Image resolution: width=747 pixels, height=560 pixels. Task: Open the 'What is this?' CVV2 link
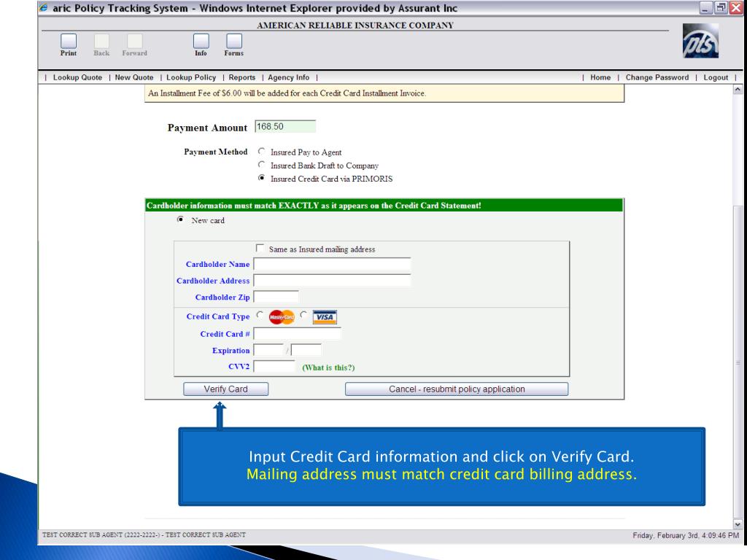coord(328,367)
